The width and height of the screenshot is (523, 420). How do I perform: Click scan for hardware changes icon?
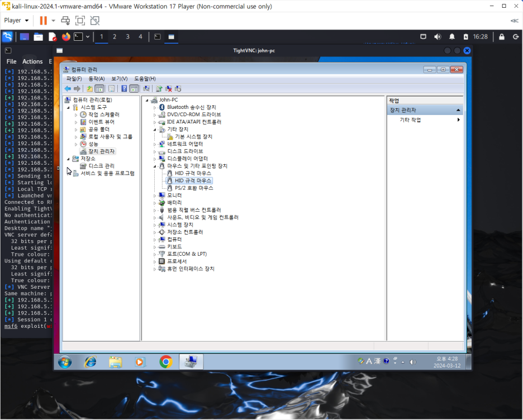[x=146, y=89]
